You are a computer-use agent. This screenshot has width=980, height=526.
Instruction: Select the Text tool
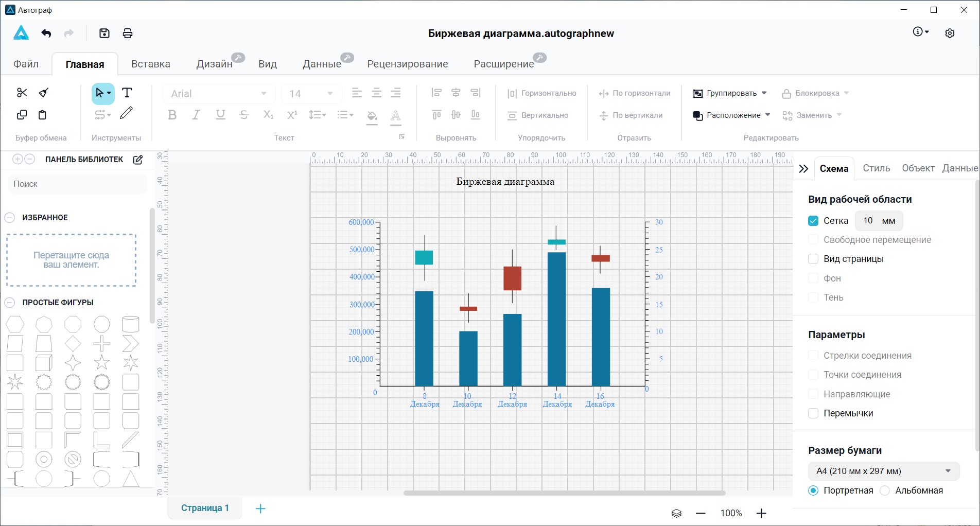(127, 93)
